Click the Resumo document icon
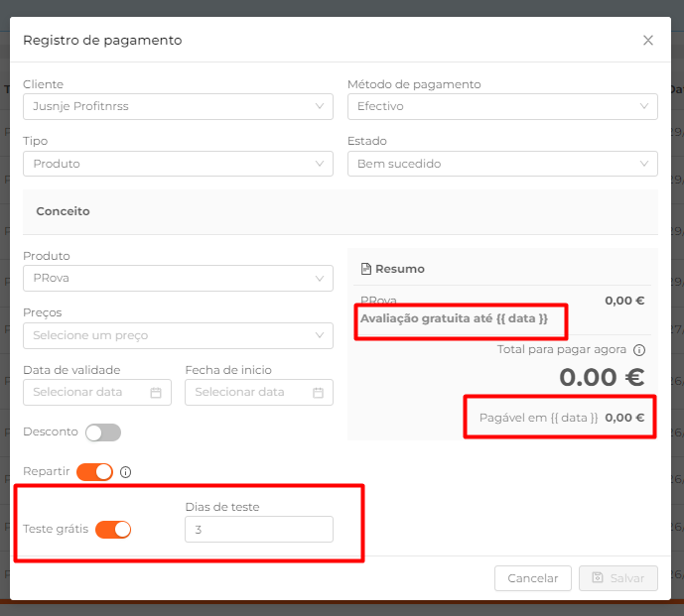The height and width of the screenshot is (616, 684). click(366, 269)
